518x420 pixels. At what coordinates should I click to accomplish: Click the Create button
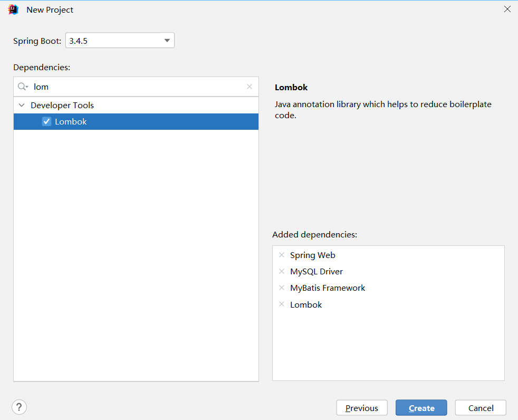click(x=421, y=408)
